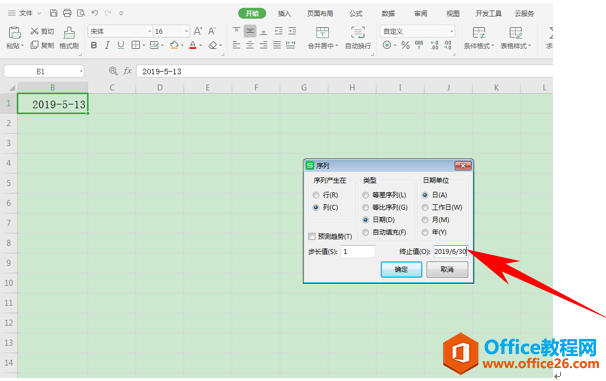Apply Percent style (%) format
The height and width of the screenshot is (381, 606).
pyautogui.click(x=405, y=45)
